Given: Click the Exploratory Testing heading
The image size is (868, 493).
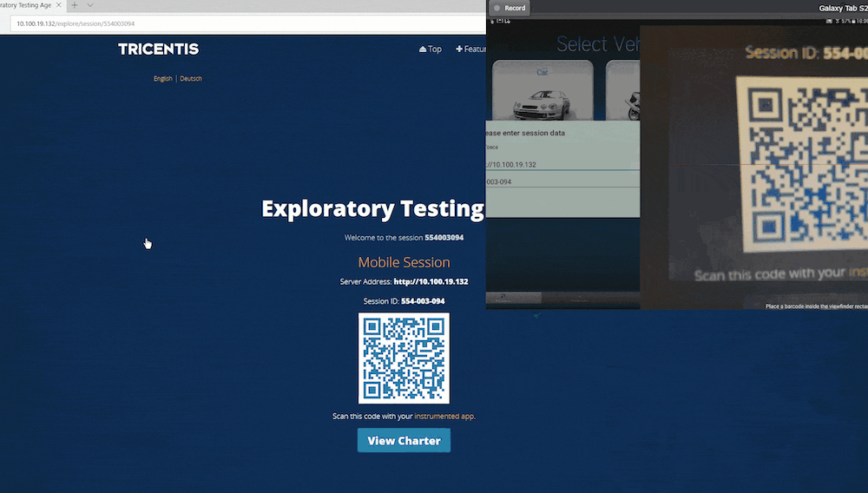Looking at the screenshot, I should point(373,208).
